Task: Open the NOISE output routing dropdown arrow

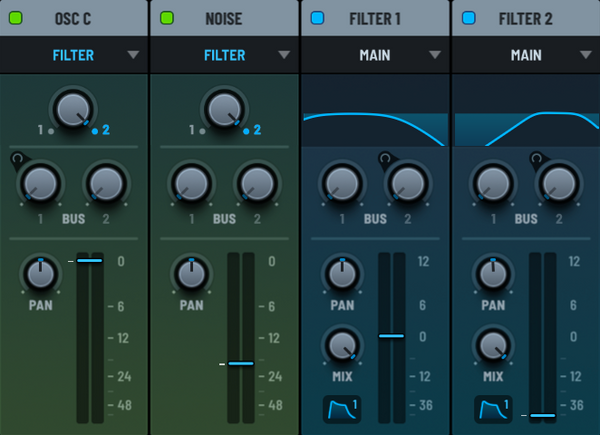Action: (284, 55)
